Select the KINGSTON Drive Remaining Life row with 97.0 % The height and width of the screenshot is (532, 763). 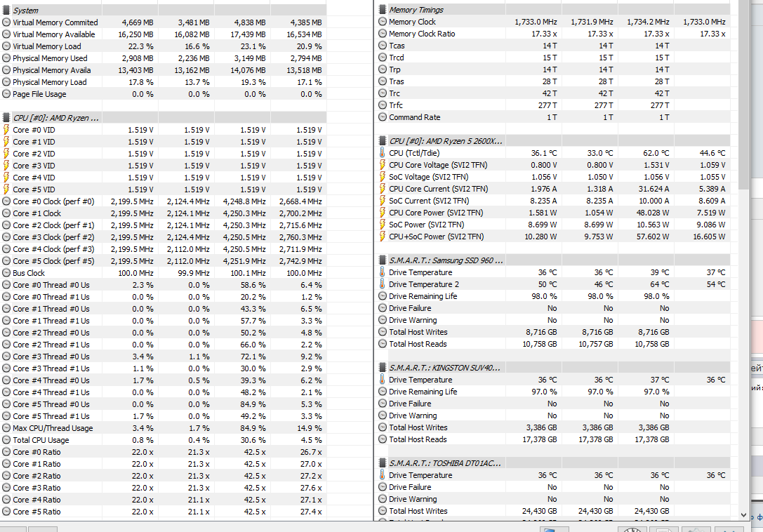coord(552,392)
